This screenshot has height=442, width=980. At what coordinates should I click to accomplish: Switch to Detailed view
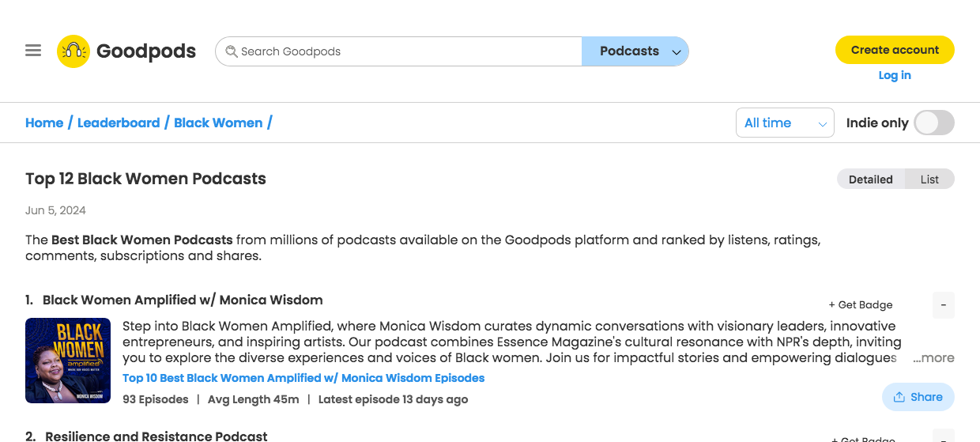click(x=871, y=179)
